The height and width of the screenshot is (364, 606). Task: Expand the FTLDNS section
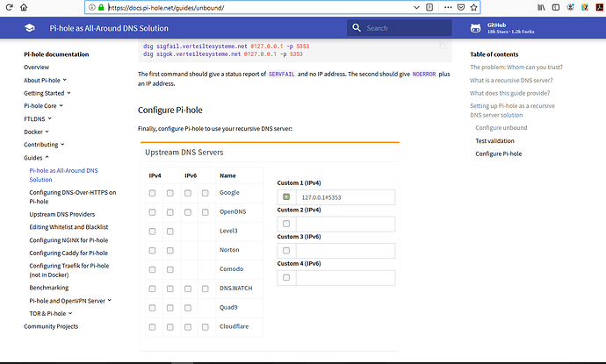[x=38, y=119]
